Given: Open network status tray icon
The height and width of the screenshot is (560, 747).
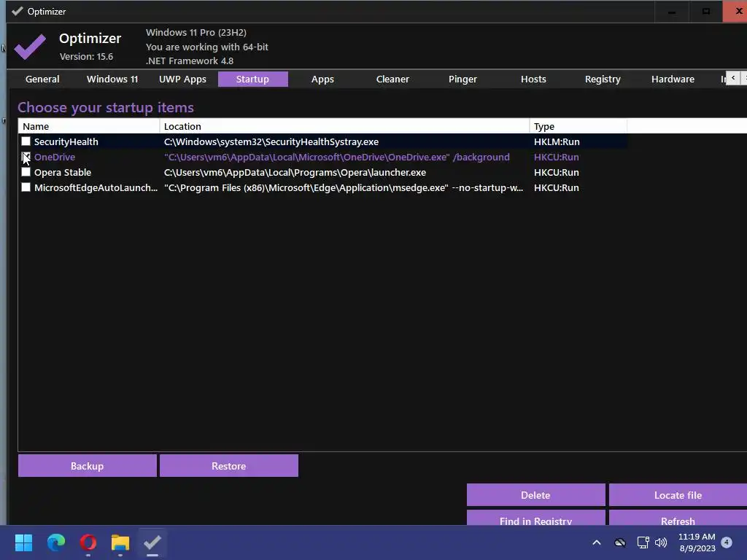Looking at the screenshot, I should (x=643, y=542).
